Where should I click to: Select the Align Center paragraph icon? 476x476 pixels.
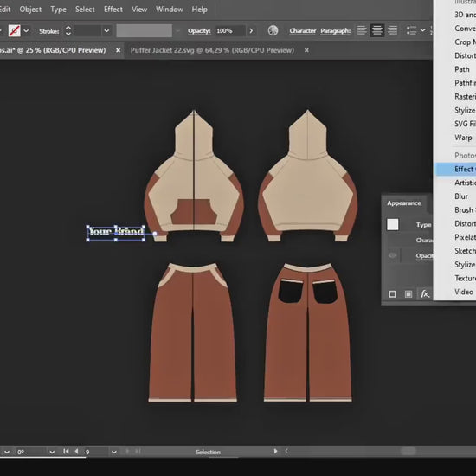[x=377, y=30]
